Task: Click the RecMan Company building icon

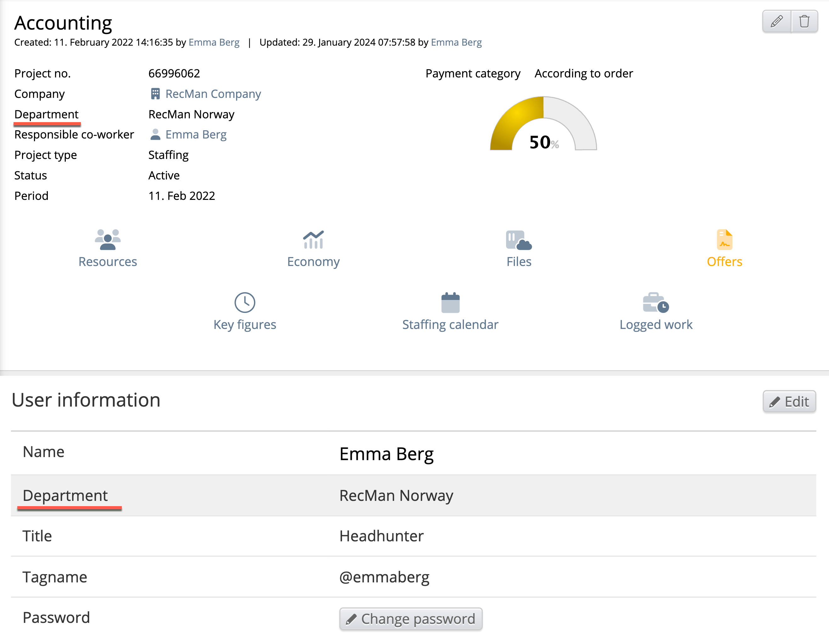Action: coord(155,94)
